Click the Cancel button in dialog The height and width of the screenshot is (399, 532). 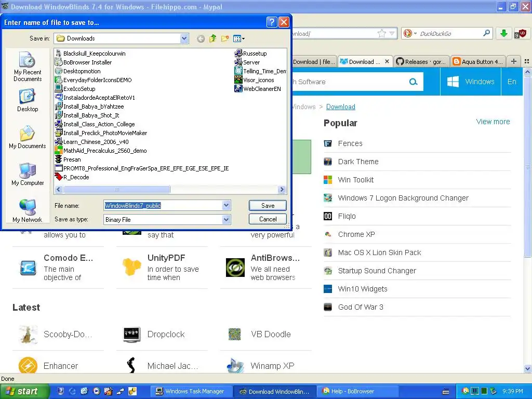coord(268,219)
